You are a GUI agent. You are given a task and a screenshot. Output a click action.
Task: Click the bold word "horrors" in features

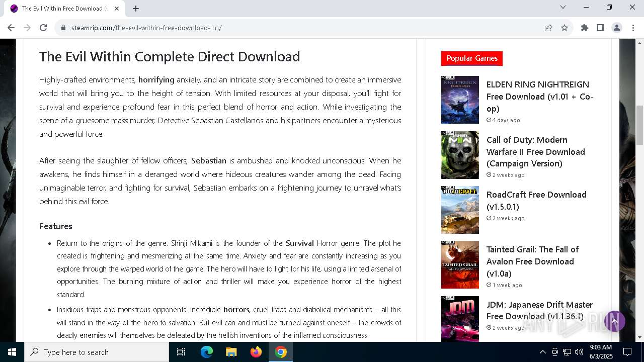pos(236,310)
